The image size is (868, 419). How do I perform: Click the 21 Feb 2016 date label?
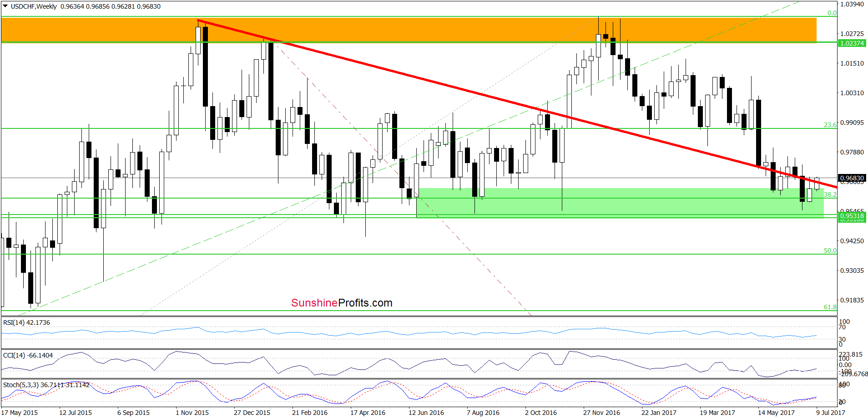pos(310,413)
